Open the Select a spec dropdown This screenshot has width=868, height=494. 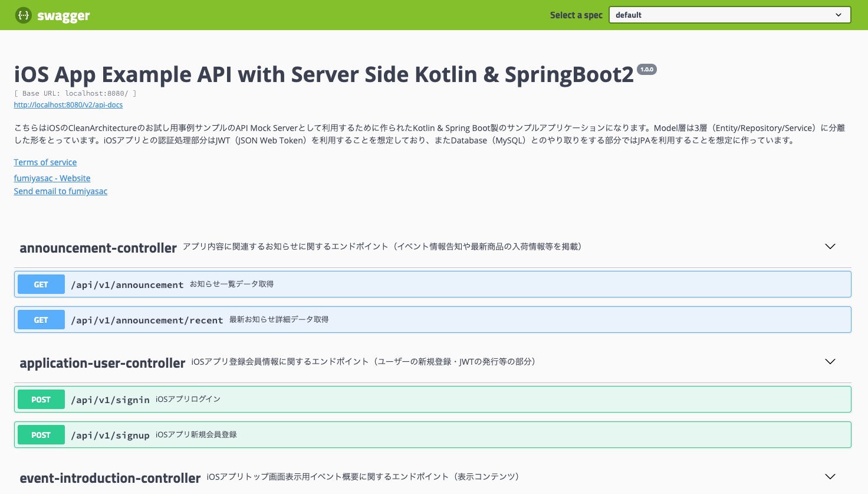[x=730, y=15]
